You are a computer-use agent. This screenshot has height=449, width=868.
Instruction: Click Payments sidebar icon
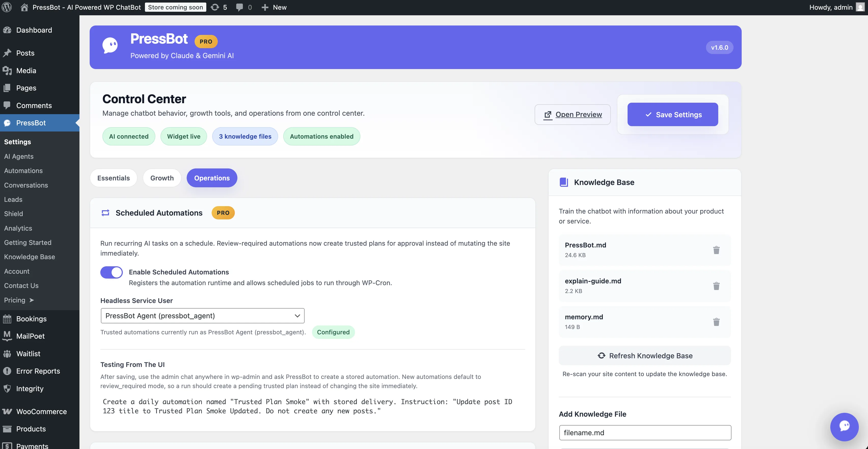click(7, 446)
